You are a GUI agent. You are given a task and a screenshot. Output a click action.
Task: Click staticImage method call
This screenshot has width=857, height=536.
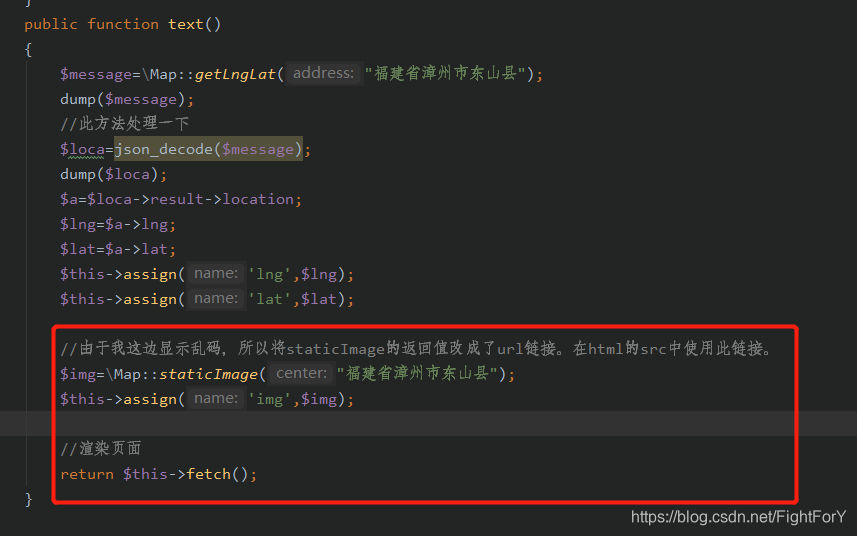pyautogui.click(x=208, y=374)
